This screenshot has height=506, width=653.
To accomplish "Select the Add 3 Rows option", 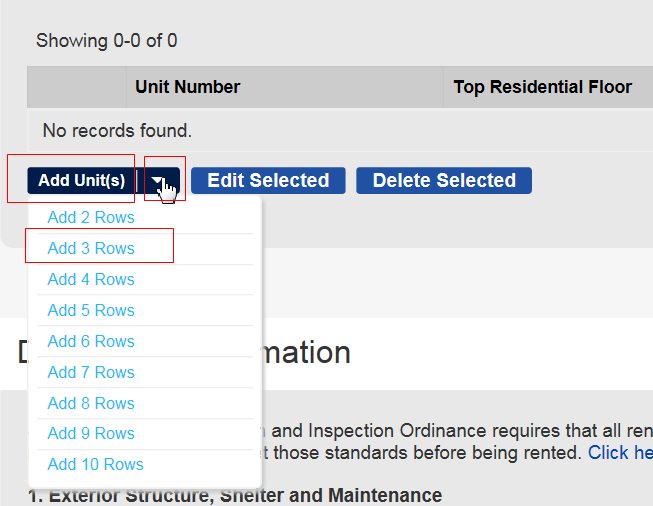I will click(91, 248).
